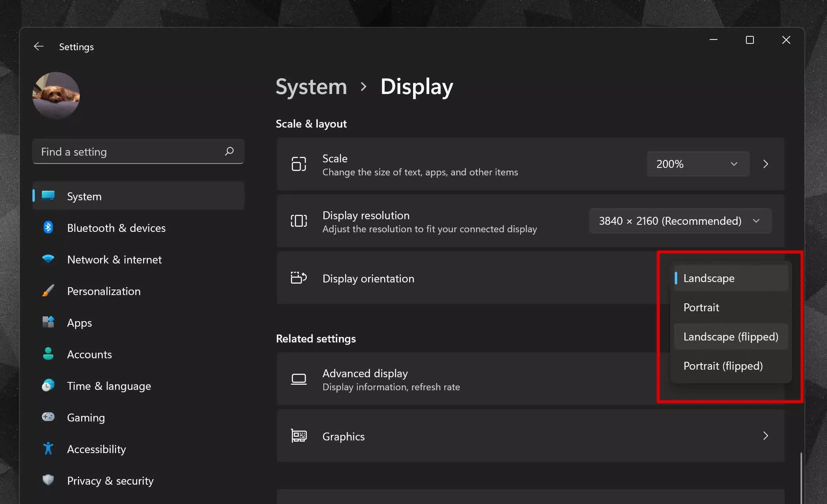
Task: Open the Scale 200% dropdown
Action: [x=698, y=164]
